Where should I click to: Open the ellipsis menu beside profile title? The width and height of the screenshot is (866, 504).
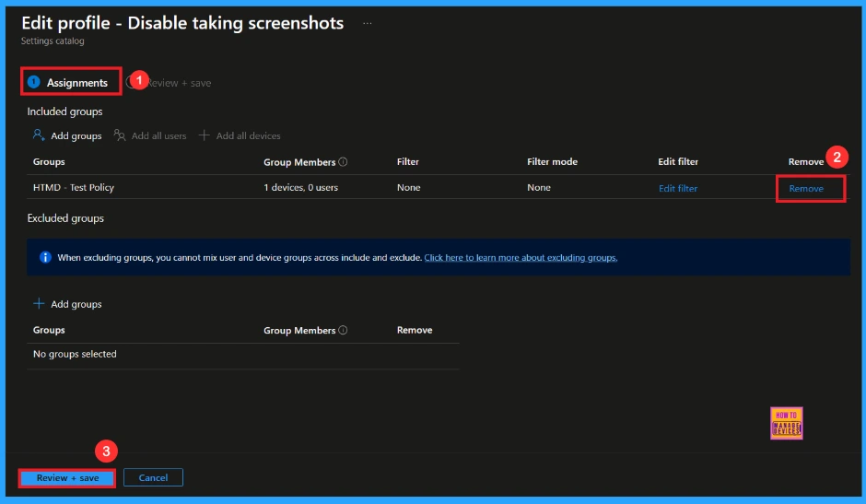click(368, 23)
